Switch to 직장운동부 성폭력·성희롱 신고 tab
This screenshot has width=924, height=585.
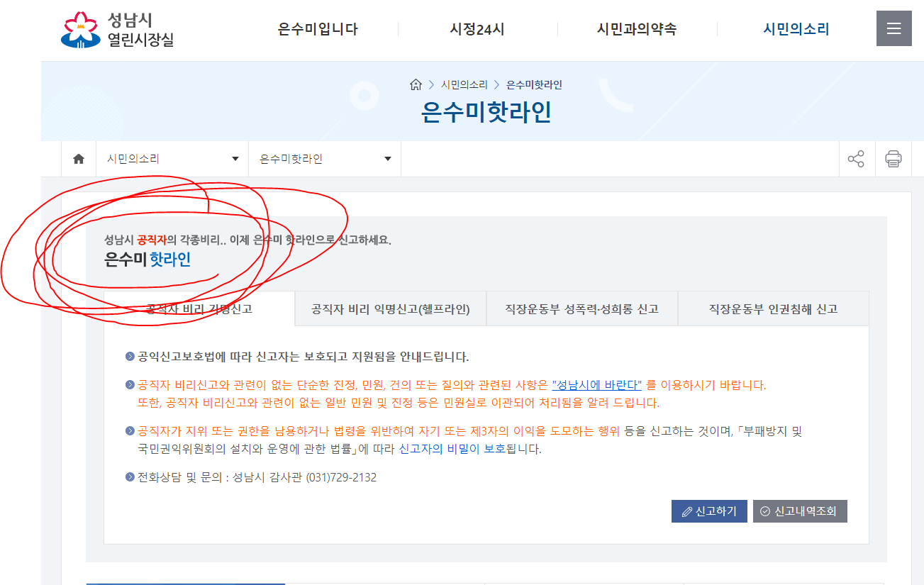(x=582, y=309)
